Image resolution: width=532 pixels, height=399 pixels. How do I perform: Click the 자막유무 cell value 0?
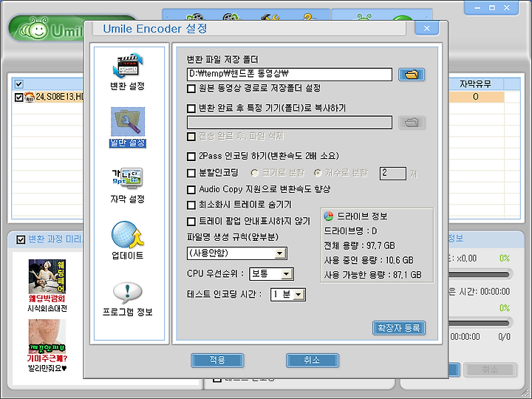click(x=476, y=97)
